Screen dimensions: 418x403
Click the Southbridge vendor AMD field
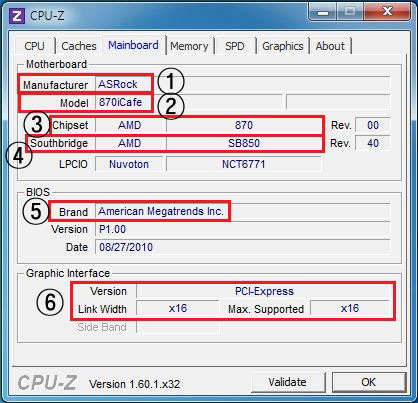(x=130, y=143)
